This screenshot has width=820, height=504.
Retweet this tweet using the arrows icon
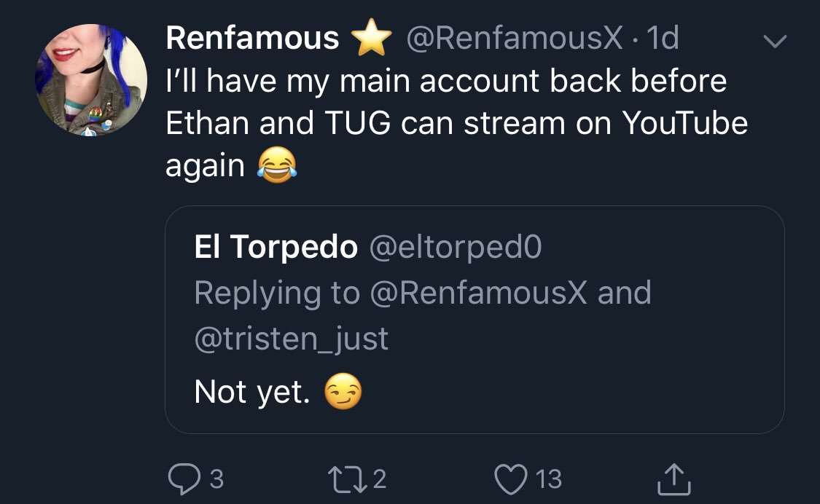point(348,479)
